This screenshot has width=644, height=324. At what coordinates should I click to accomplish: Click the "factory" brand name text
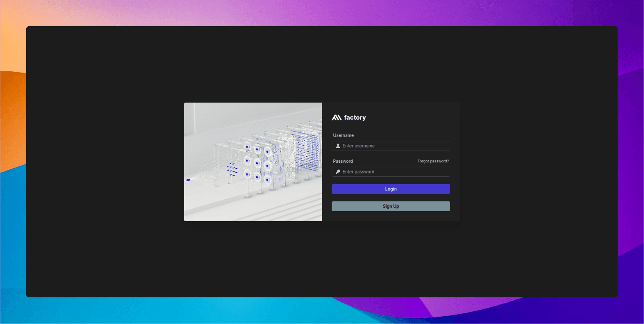pyautogui.click(x=355, y=118)
